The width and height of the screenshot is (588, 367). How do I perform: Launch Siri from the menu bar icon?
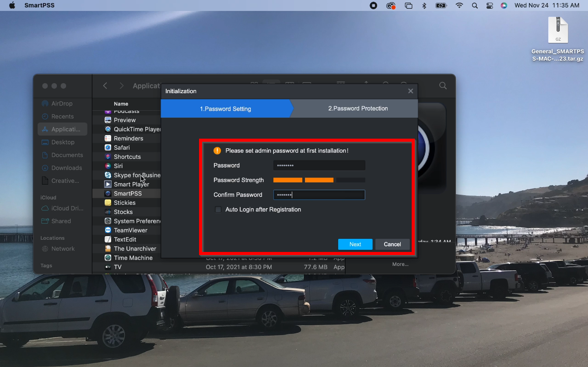click(x=504, y=6)
